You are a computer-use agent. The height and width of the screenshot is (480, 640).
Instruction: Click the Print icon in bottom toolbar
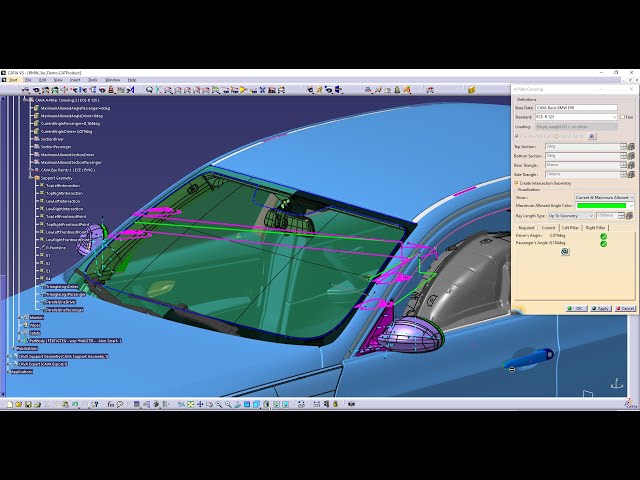(x=38, y=404)
